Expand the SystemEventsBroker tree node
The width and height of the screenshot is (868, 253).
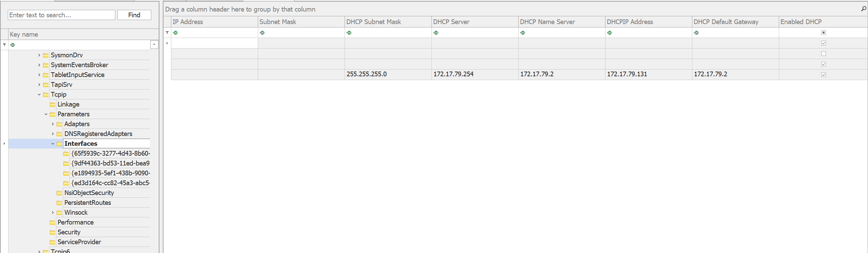(x=39, y=65)
